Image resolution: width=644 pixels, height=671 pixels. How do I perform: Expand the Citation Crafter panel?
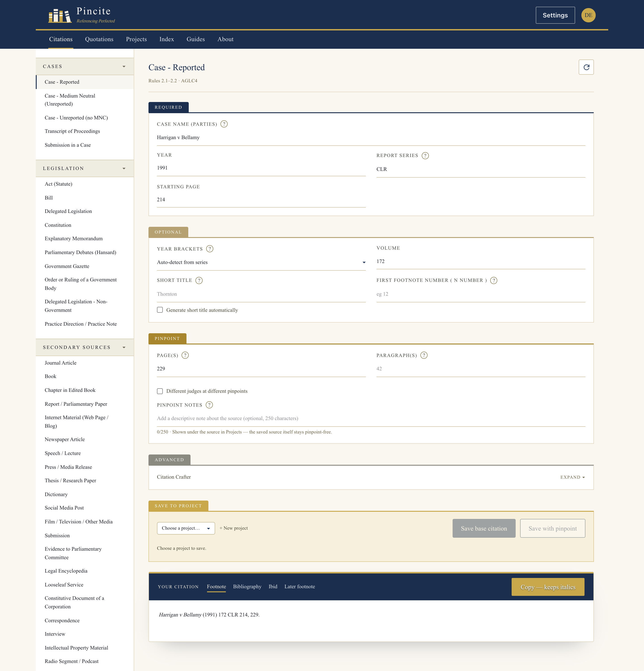572,477
